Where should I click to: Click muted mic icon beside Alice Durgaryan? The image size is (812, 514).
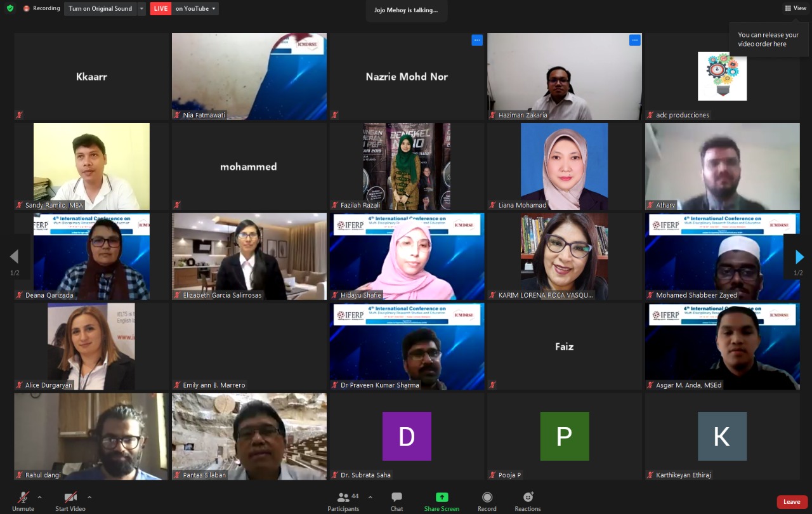[19, 385]
